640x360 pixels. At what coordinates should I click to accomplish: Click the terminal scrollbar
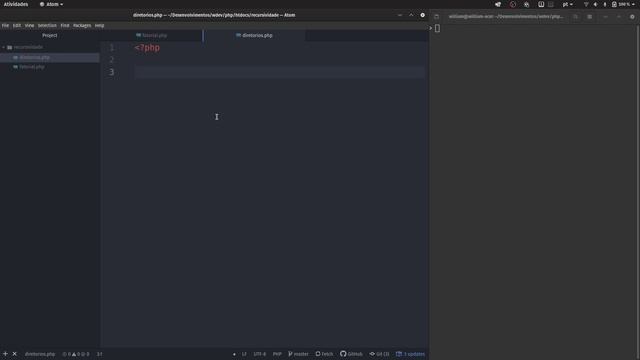click(638, 192)
